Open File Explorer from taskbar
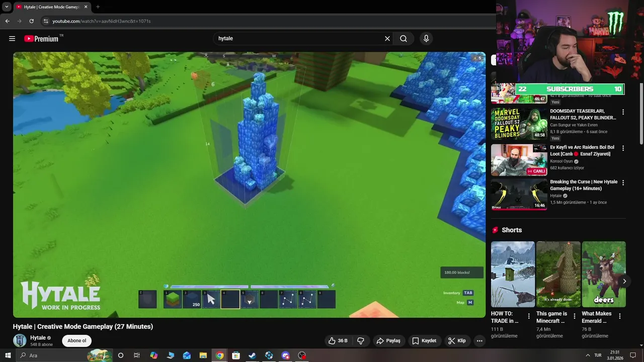 point(203,355)
